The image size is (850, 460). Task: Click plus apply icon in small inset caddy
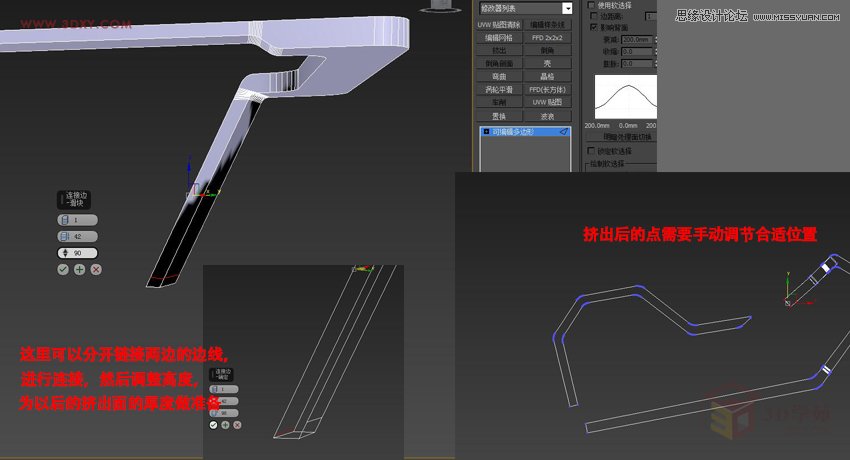[x=225, y=425]
